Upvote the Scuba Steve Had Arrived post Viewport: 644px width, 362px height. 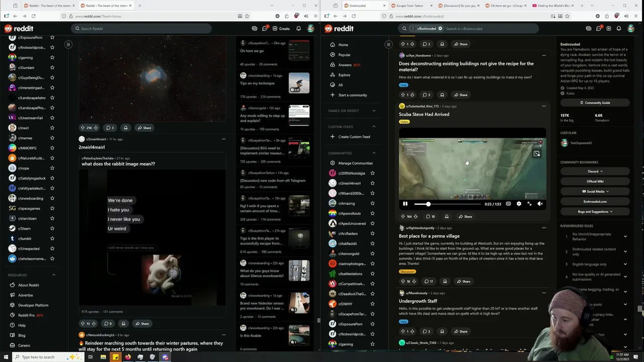tap(403, 217)
